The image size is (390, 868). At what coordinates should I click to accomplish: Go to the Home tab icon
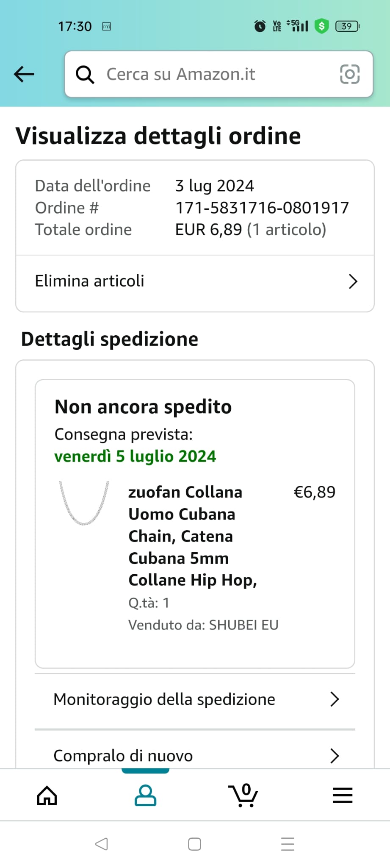click(47, 795)
